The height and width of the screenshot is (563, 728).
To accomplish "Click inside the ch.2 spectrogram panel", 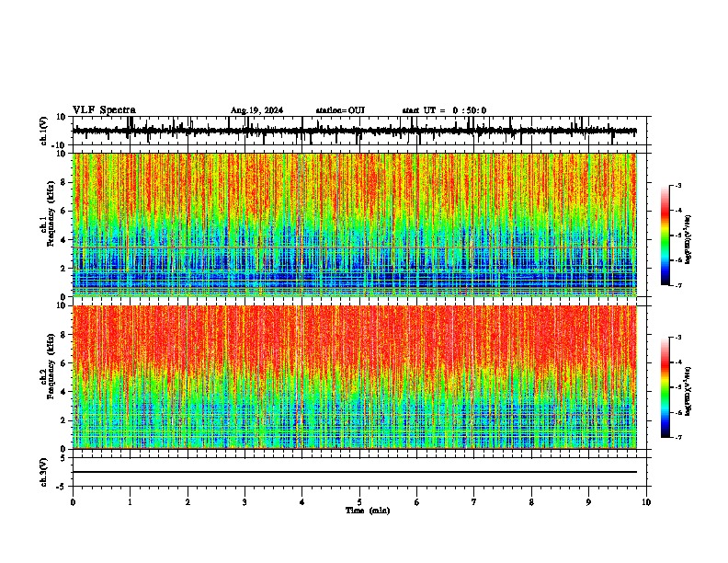I will pyautogui.click(x=354, y=377).
